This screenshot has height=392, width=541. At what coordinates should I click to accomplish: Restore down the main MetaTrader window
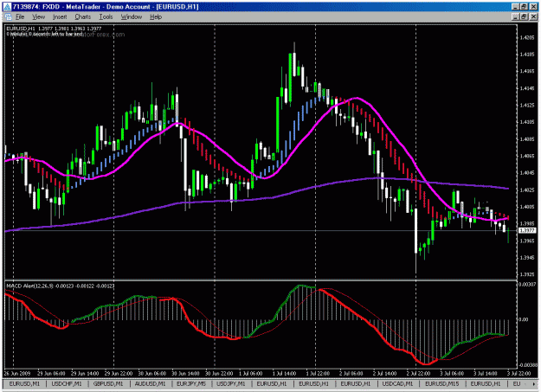point(524,7)
